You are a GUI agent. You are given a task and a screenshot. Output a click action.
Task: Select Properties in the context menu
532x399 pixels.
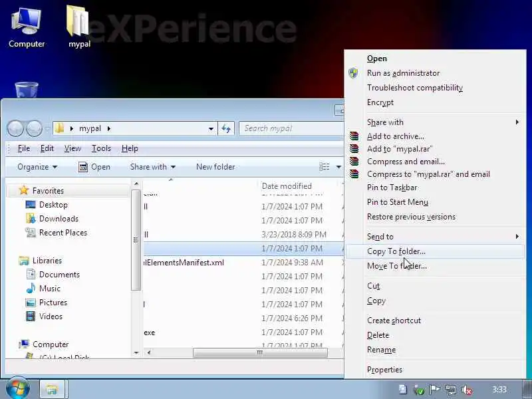pos(435,370)
